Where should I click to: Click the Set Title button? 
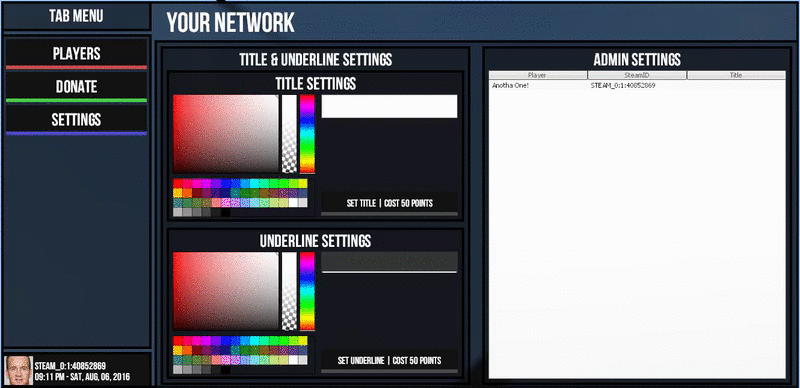(389, 203)
